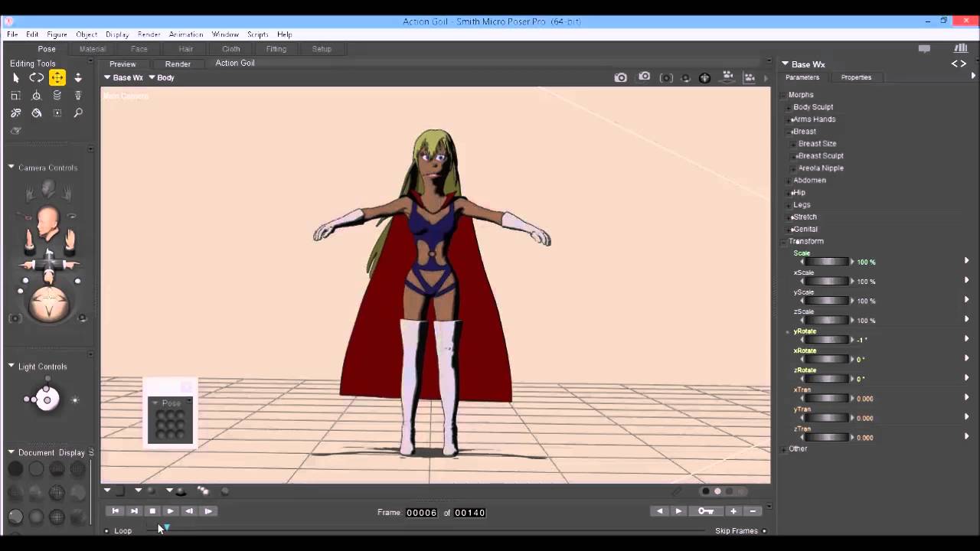The width and height of the screenshot is (980, 551).
Task: Click the first render camera icon
Action: click(x=621, y=77)
